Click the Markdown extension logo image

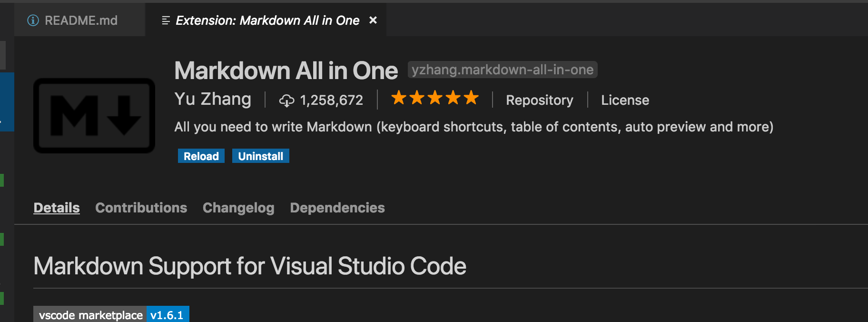94,116
